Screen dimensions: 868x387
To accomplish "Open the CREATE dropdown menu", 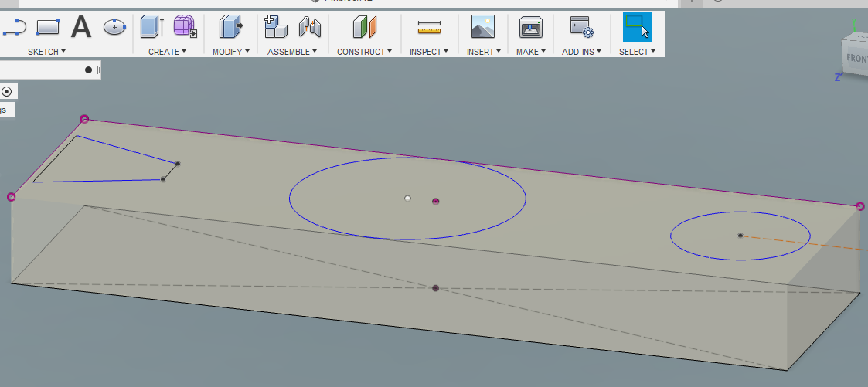I will pos(167,52).
